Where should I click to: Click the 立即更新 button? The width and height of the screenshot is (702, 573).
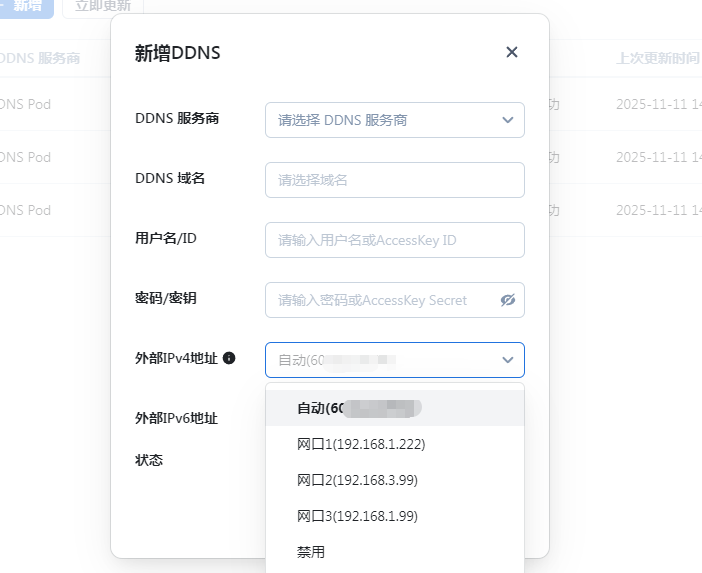[104, 6]
